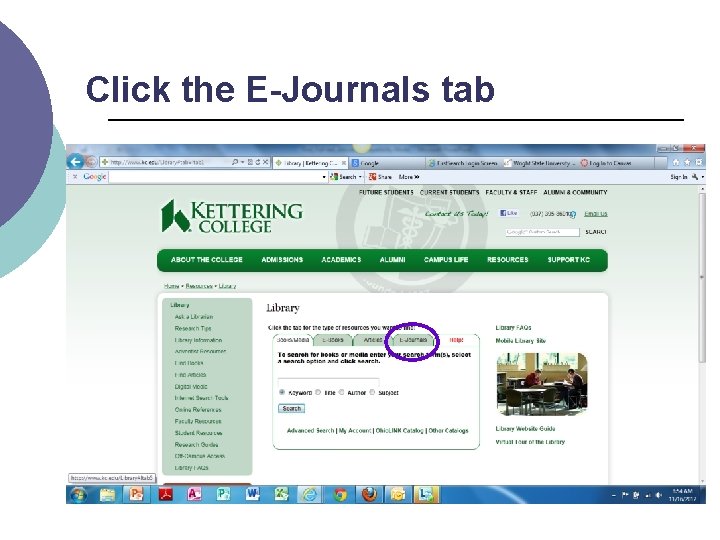This screenshot has height=540, width=720.
Task: Open PowerPoint from the taskbar
Action: (x=136, y=495)
